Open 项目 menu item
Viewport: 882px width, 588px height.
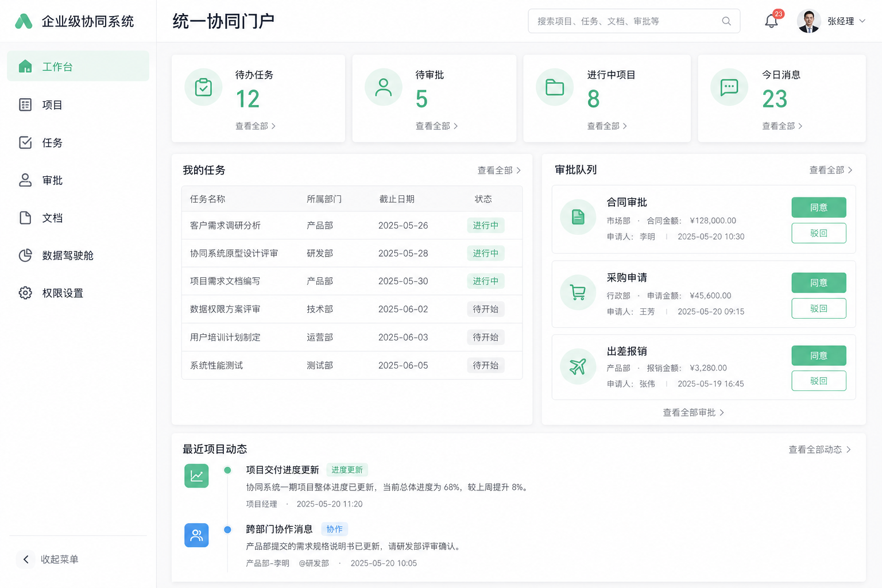(78, 105)
